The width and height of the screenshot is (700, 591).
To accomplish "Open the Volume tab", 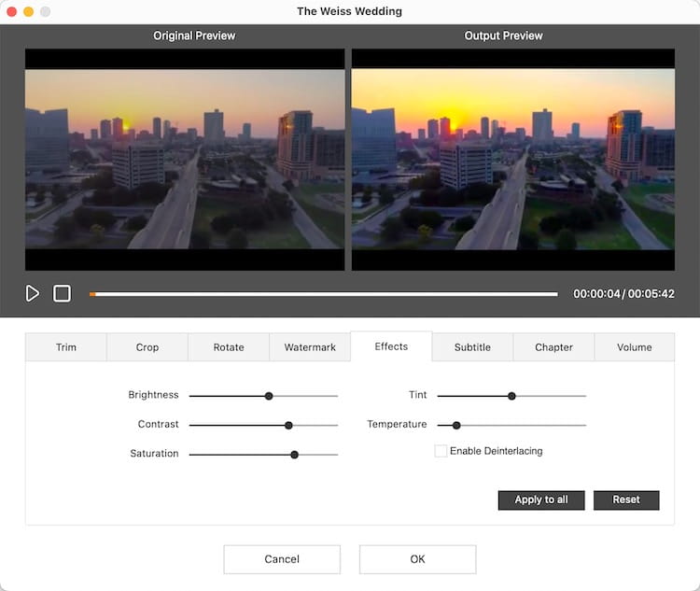I will (x=635, y=347).
